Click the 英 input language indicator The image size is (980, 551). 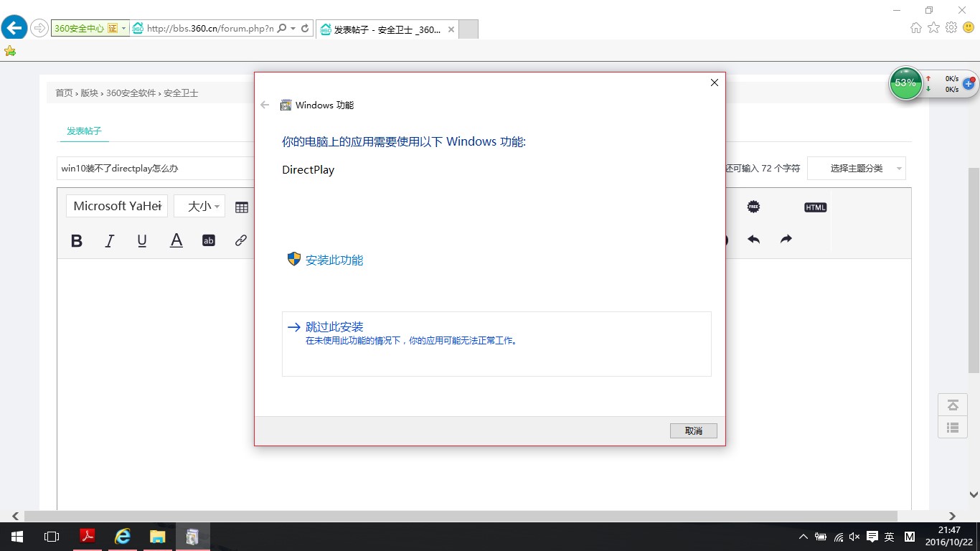coord(890,537)
